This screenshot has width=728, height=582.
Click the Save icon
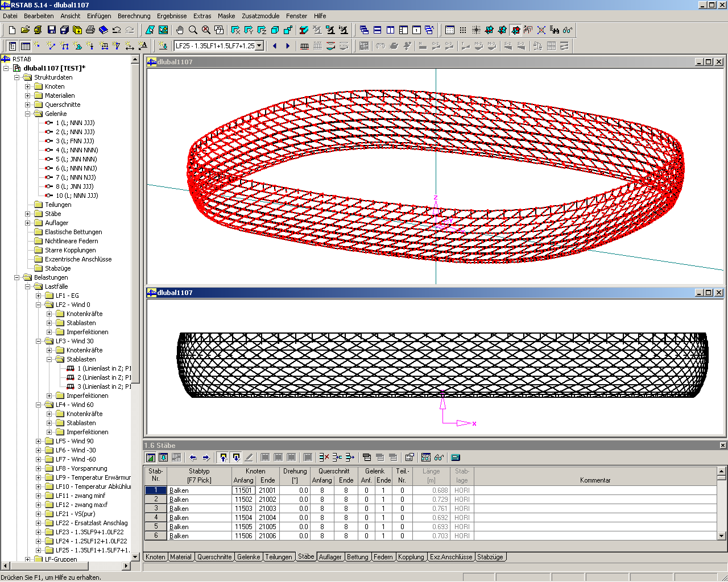click(52, 30)
